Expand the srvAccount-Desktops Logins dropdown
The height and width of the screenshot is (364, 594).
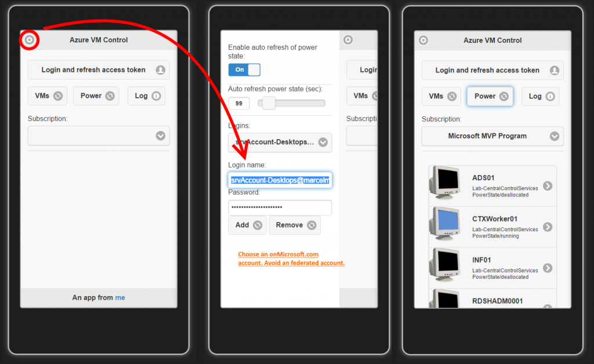point(280,142)
